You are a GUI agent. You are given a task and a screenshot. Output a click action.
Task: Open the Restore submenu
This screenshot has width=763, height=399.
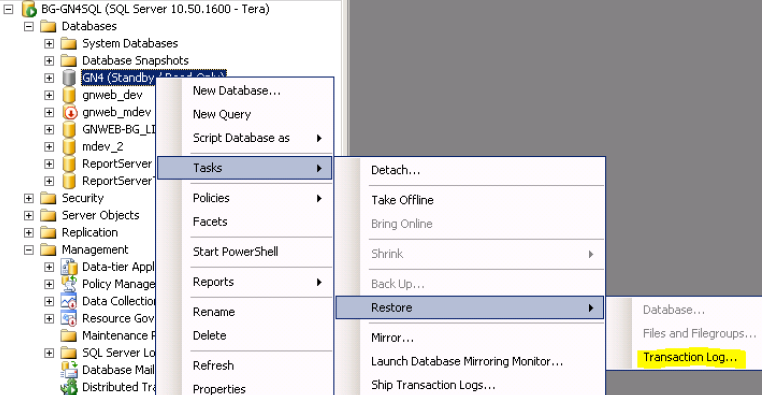(x=470, y=308)
